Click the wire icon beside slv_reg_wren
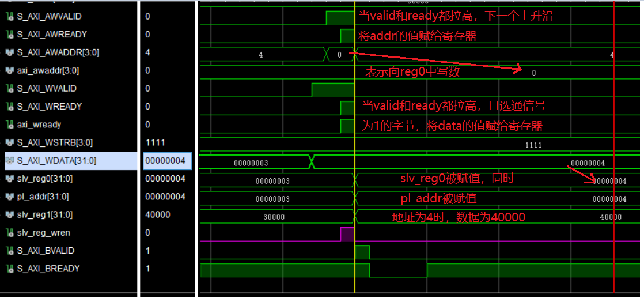644x298 pixels. pos(10,233)
